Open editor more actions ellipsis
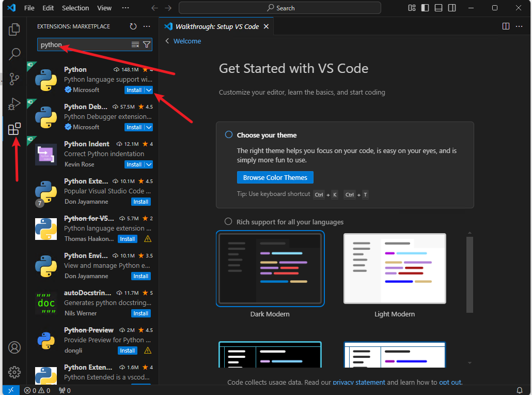Image resolution: width=532 pixels, height=395 pixels. (x=519, y=26)
